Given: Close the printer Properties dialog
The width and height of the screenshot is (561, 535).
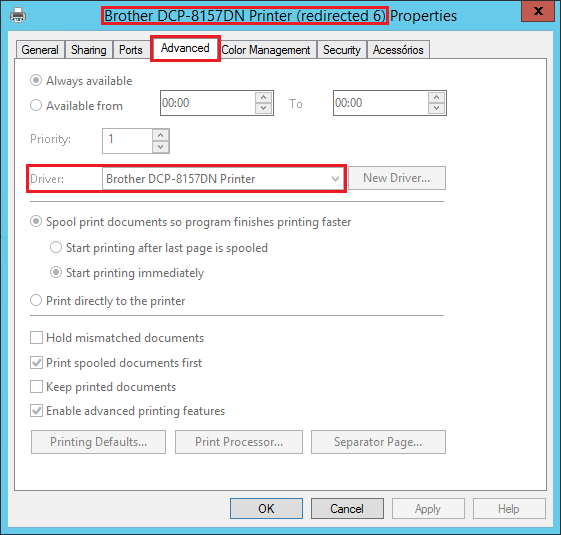Looking at the screenshot, I should [538, 11].
